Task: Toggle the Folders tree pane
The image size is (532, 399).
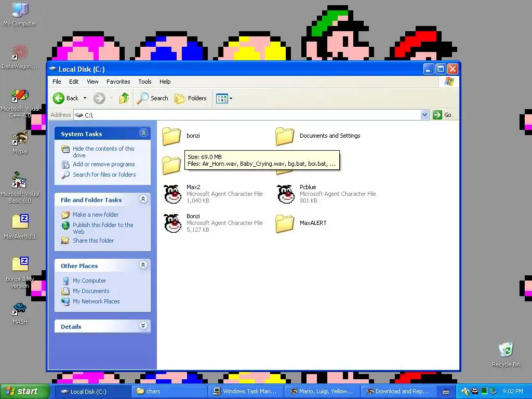Action: 190,98
